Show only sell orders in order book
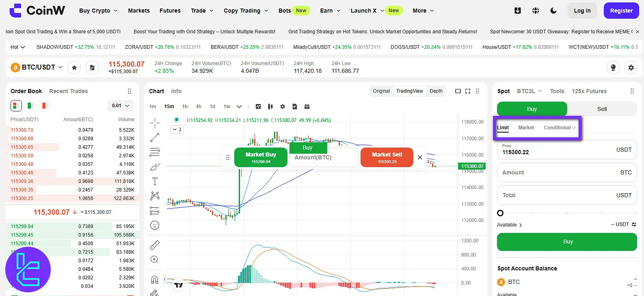 [45, 106]
